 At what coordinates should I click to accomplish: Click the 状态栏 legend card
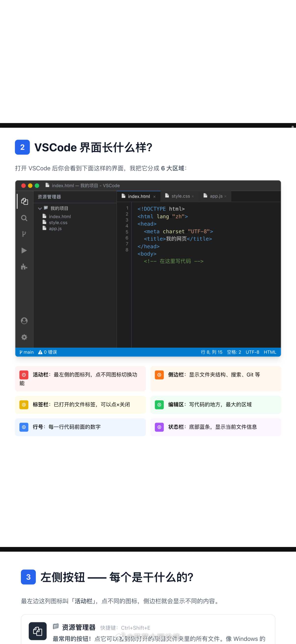pyautogui.click(x=216, y=427)
